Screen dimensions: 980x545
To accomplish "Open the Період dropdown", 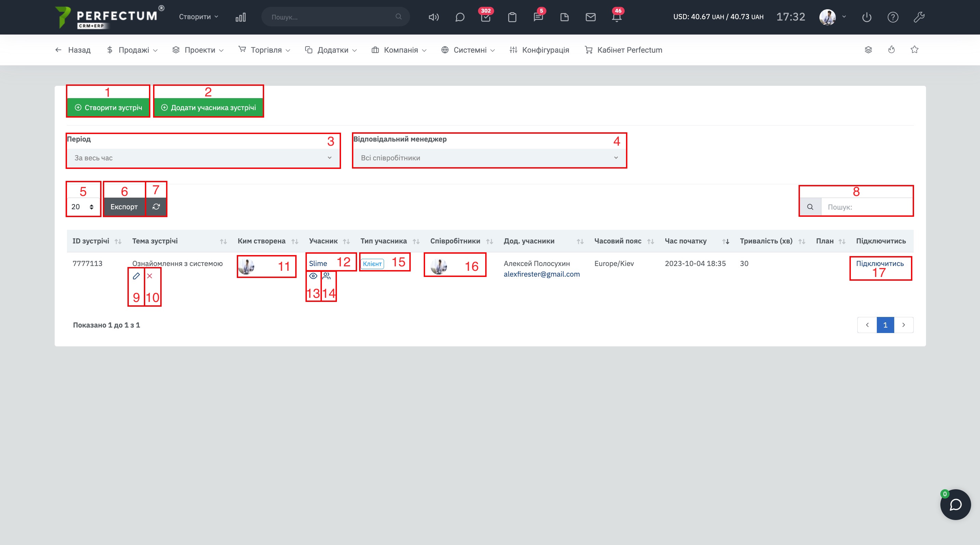I will 203,158.
